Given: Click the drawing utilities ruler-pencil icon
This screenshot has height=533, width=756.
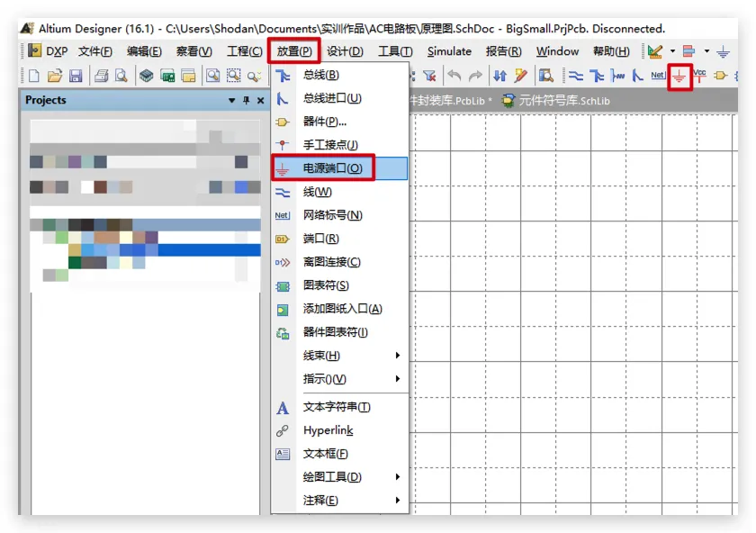Looking at the screenshot, I should coord(655,51).
